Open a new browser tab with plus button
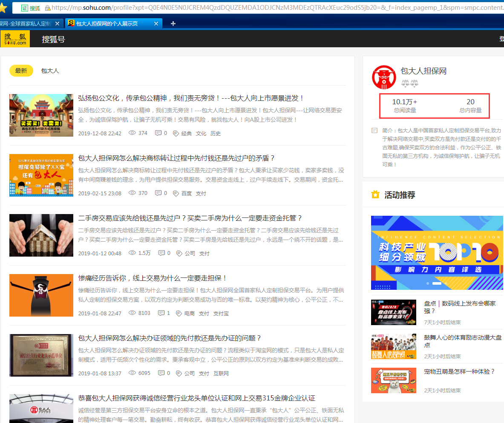Screen dimensions: 504x423 [173, 23]
